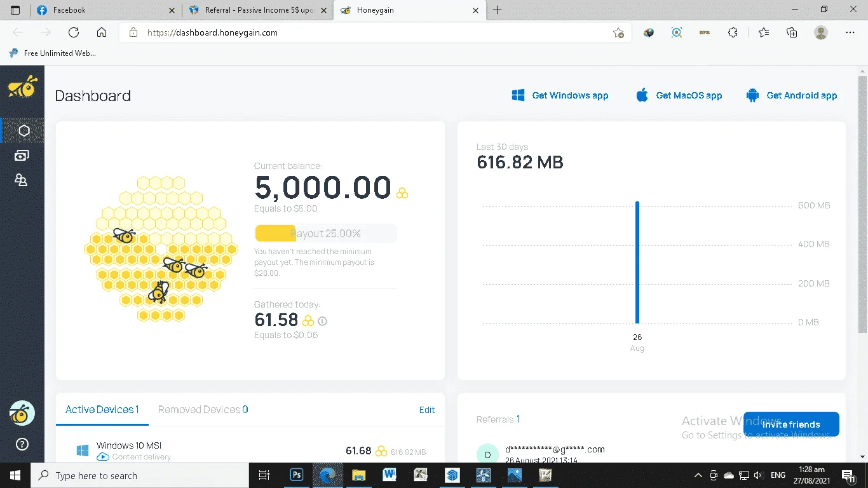
Task: Open the Favorites list icon in toolbar
Action: pos(763,32)
